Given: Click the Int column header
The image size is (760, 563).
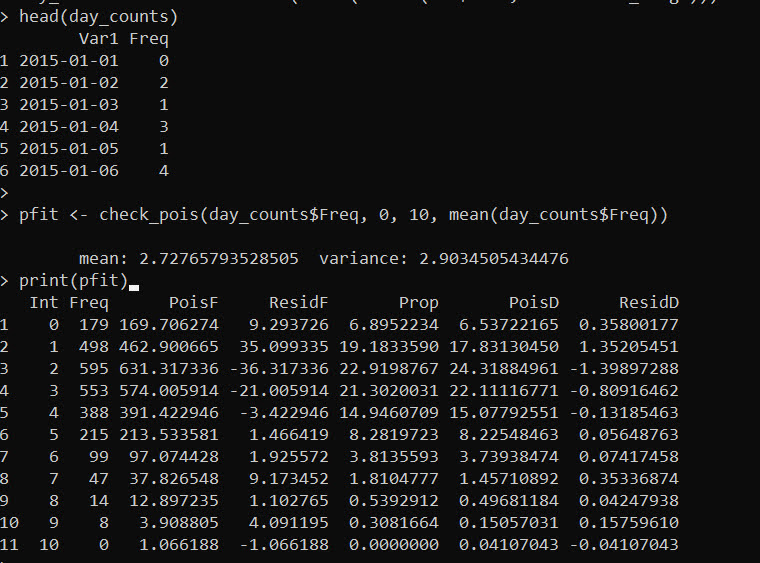Looking at the screenshot, I should 44,303.
